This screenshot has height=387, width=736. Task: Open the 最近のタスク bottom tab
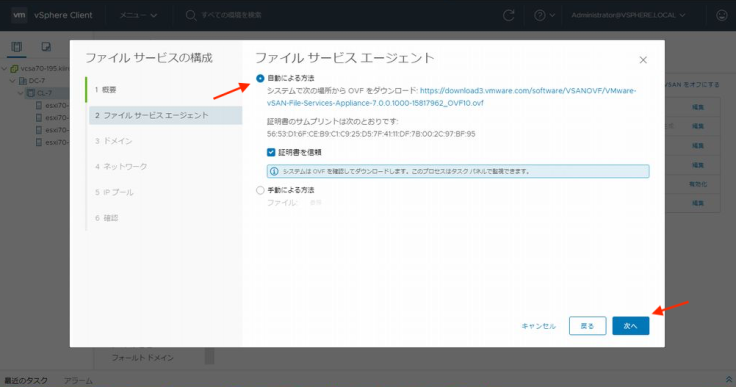[x=26, y=380]
